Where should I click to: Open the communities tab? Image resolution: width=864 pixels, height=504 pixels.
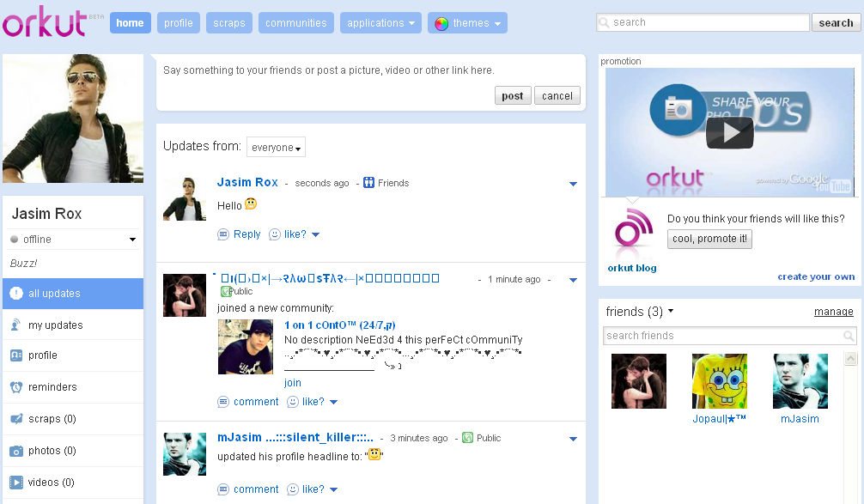point(296,23)
